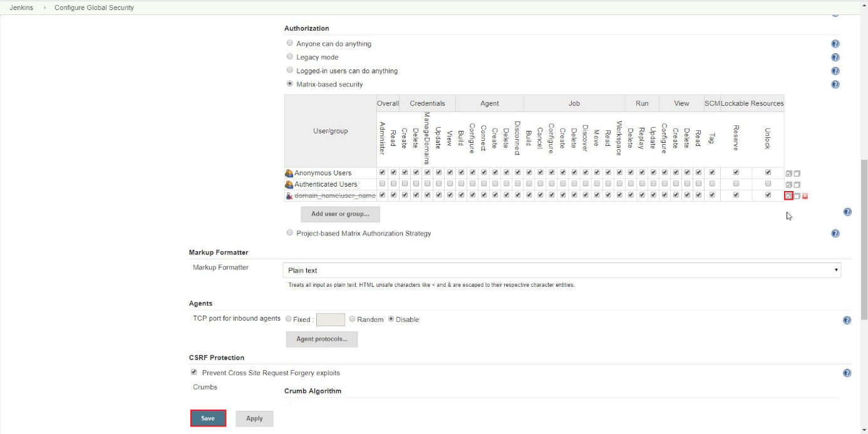Open help for Matrix-based security
Image resolution: width=868 pixels, height=434 pixels.
click(835, 85)
